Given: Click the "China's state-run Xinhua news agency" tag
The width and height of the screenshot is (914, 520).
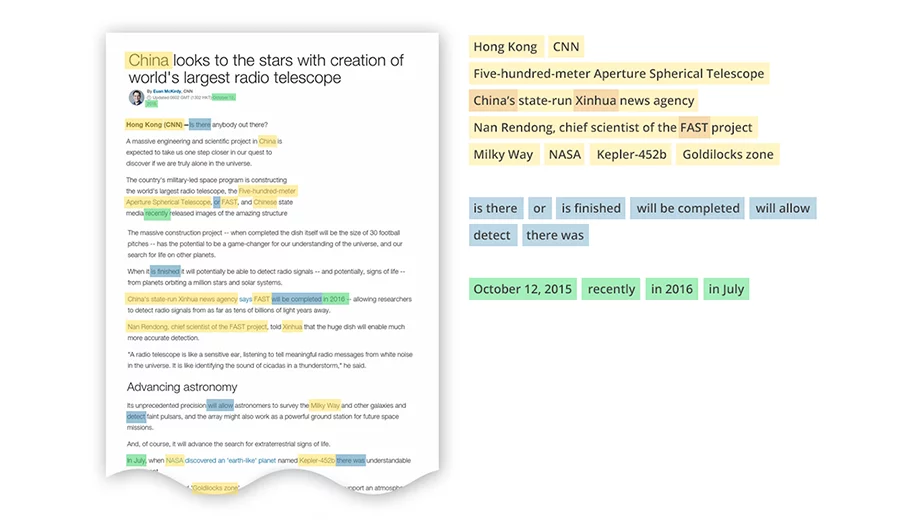Looking at the screenshot, I should click(x=583, y=100).
